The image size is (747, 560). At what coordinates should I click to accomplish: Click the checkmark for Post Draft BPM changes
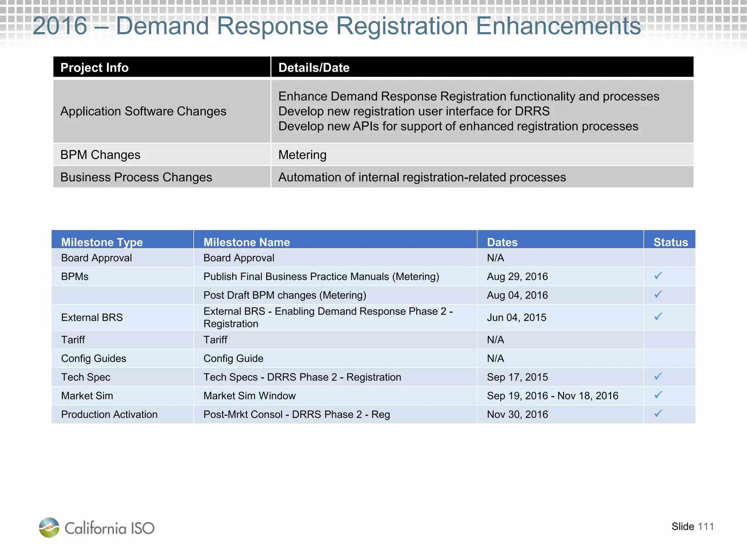(658, 294)
